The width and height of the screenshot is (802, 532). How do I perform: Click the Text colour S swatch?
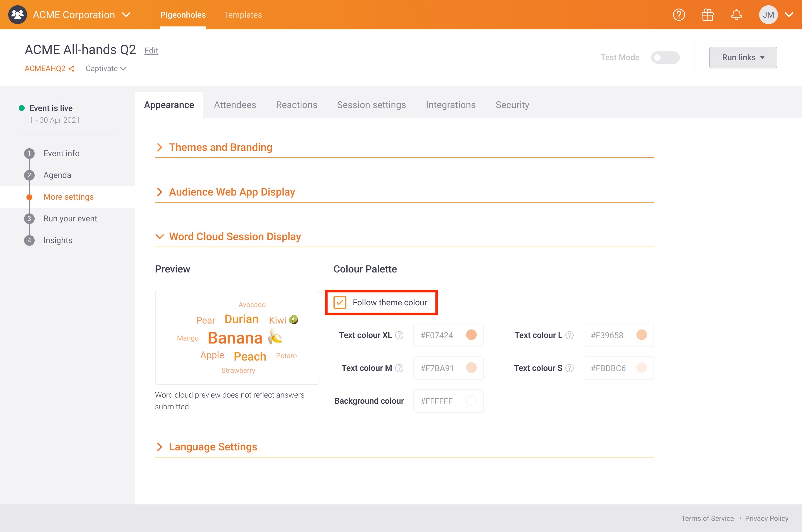click(641, 368)
